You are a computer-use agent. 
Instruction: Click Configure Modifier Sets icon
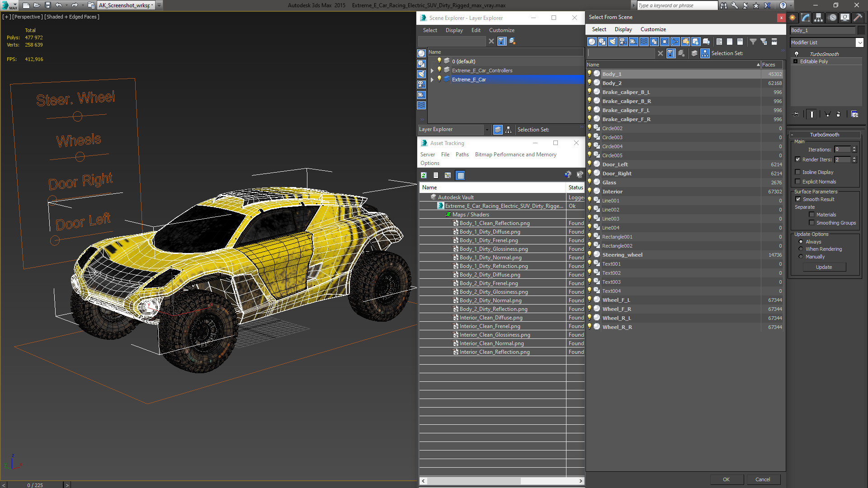(x=854, y=114)
